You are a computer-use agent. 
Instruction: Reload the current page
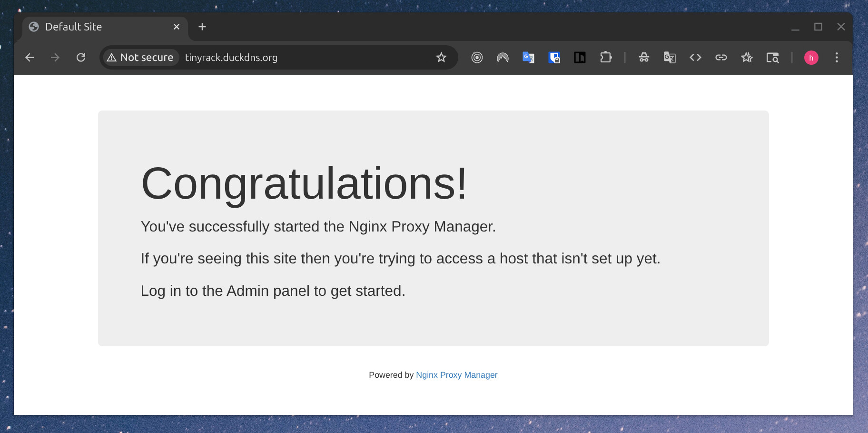tap(81, 58)
